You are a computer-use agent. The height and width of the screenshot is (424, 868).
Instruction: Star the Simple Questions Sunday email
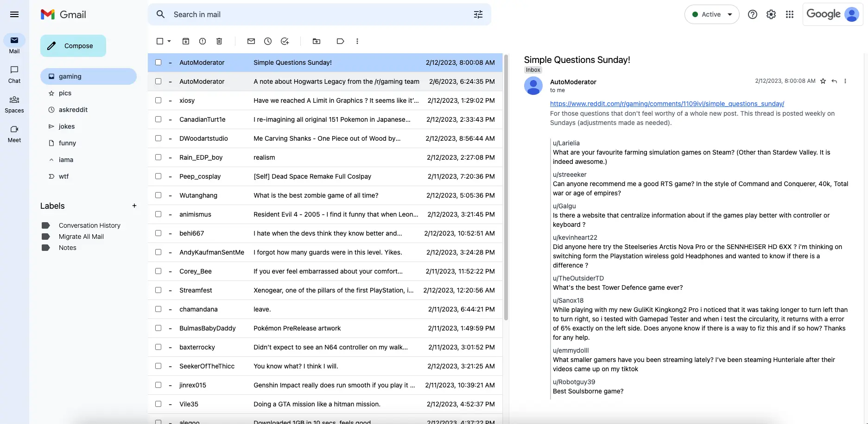coord(823,81)
